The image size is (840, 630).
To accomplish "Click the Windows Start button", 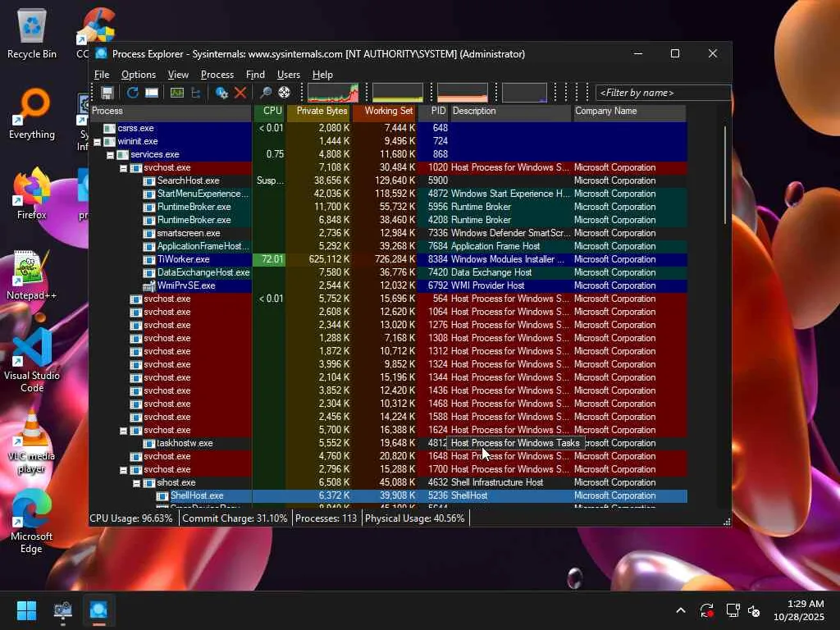I will tap(26, 610).
